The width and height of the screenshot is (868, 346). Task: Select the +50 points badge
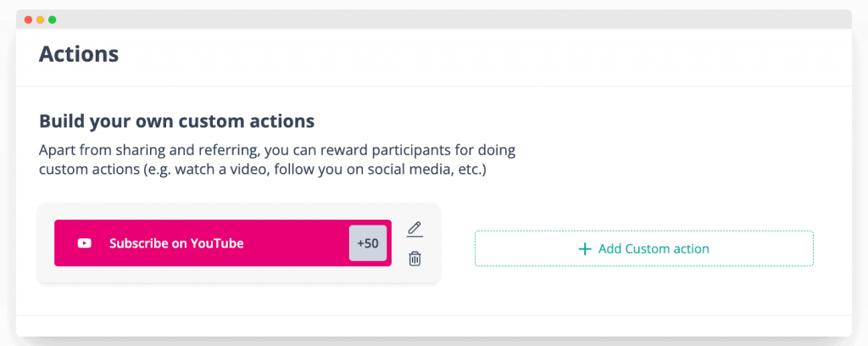(x=368, y=243)
